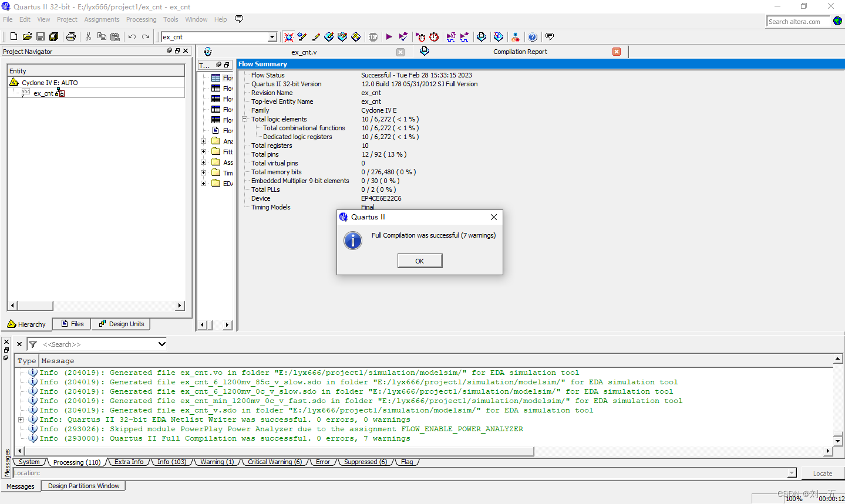Viewport: 845px width, 504px height.
Task: Click the Paste clipboard icon
Action: coord(115,36)
